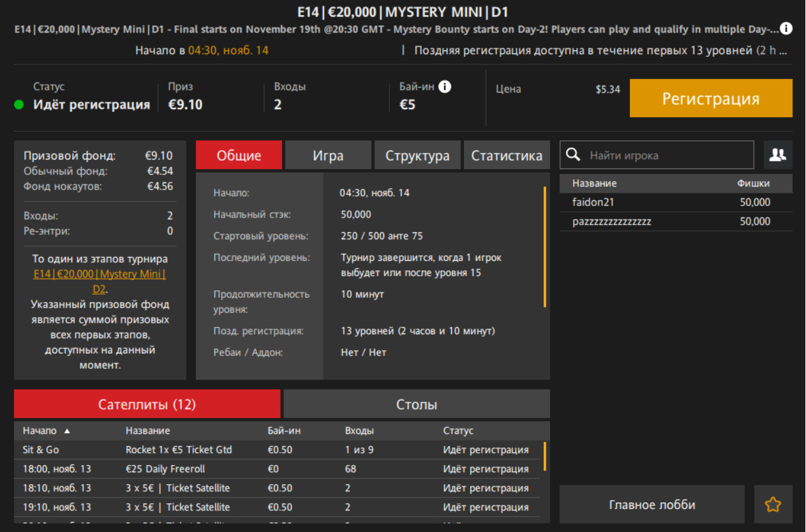
Task: Click the Бай-ин info icon
Action: (x=445, y=87)
